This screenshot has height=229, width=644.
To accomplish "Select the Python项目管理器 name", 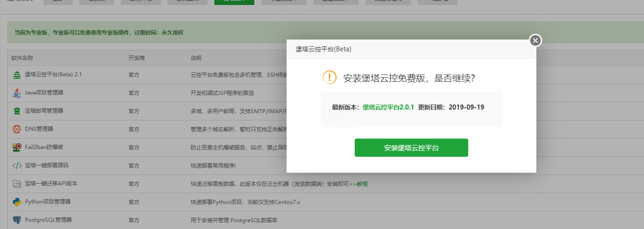I will click(48, 202).
